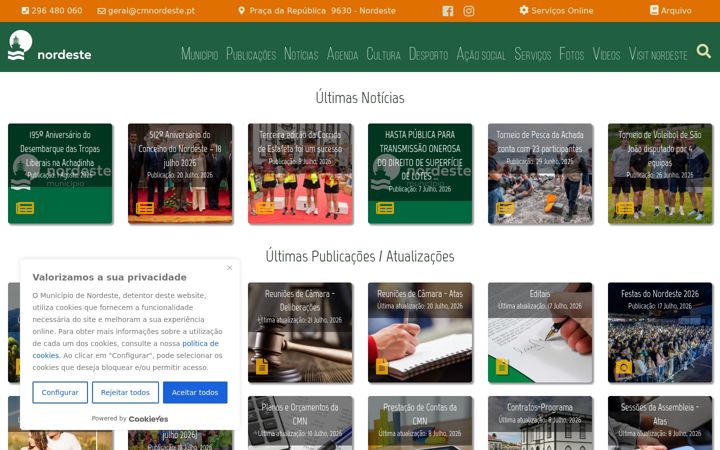This screenshot has height=450, width=720.
Task: Open the Festas do Nordeste 2026 card
Action: pos(660,332)
